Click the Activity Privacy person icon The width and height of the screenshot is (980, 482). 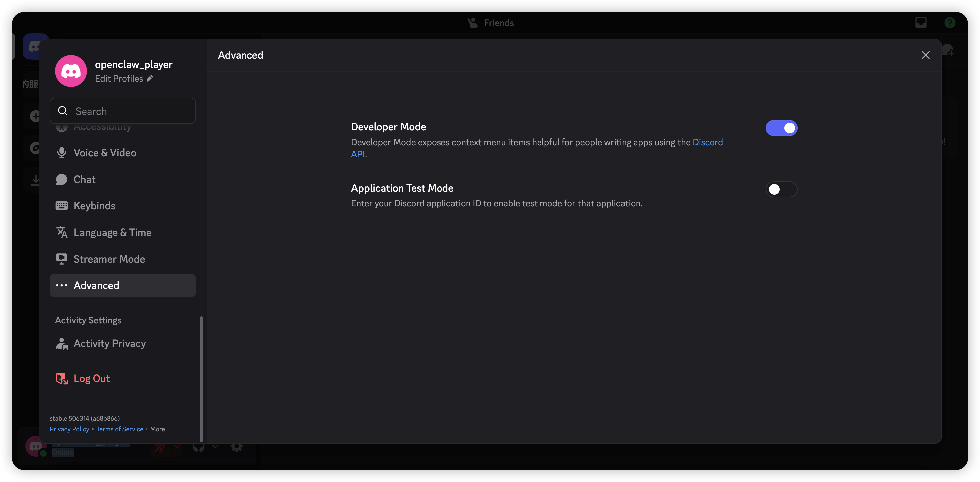coord(62,343)
